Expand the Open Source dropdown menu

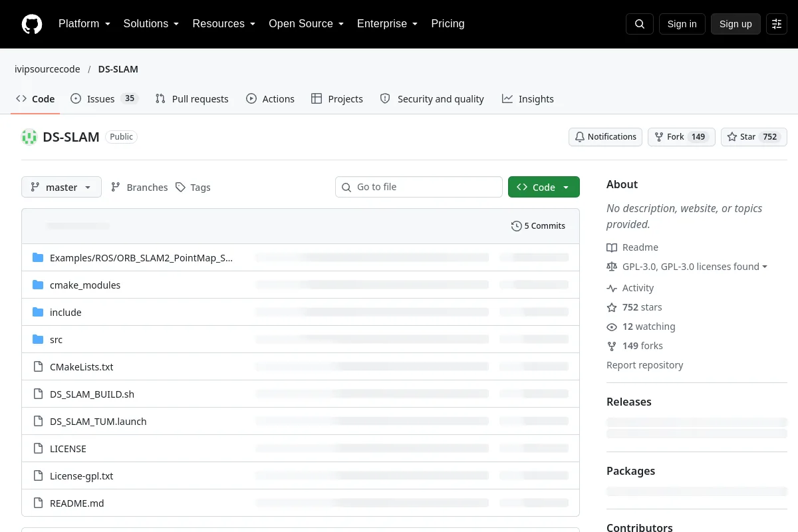pos(307,24)
